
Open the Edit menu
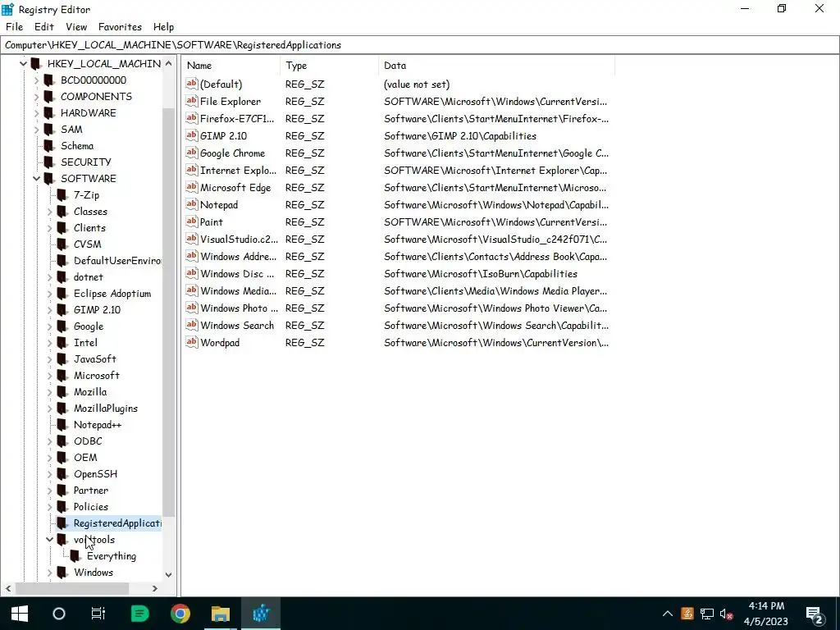coord(44,27)
